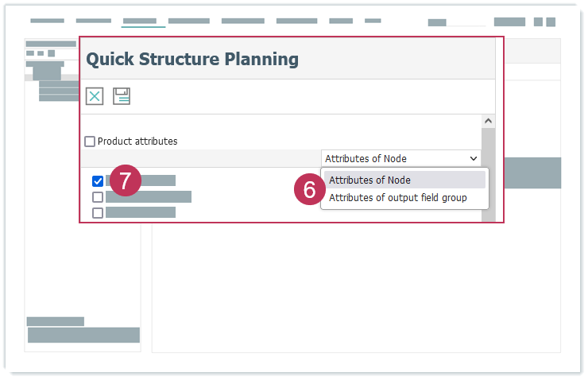Click the rightmost small square icon in top bar

pos(551,22)
